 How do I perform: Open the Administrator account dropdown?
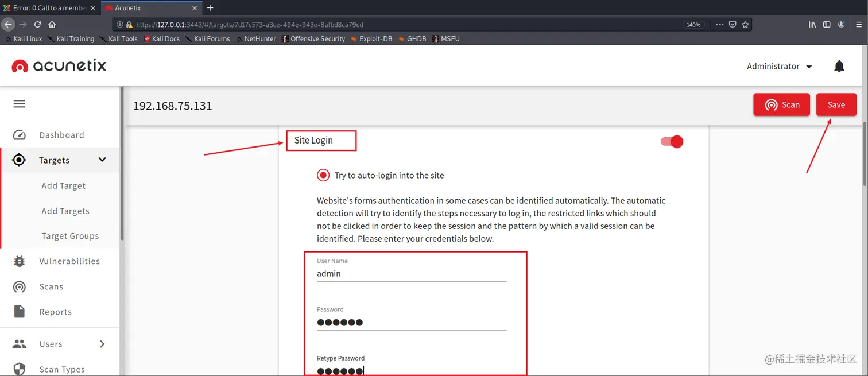click(779, 66)
